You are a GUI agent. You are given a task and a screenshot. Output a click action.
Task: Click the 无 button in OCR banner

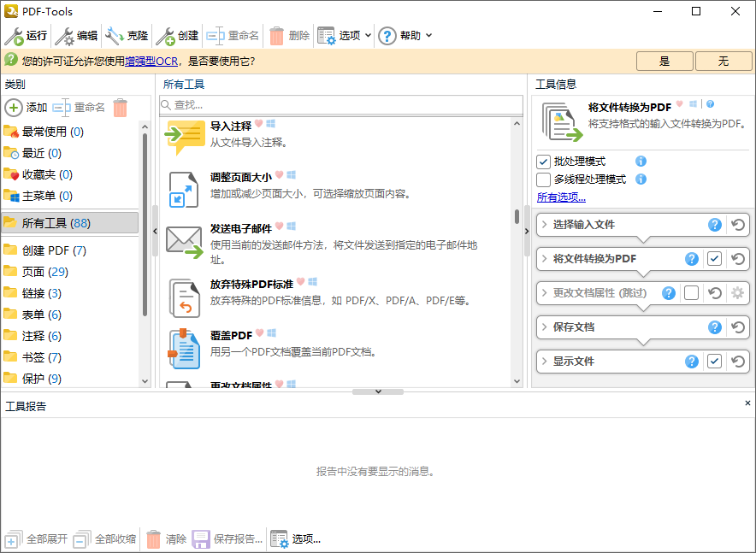[724, 62]
